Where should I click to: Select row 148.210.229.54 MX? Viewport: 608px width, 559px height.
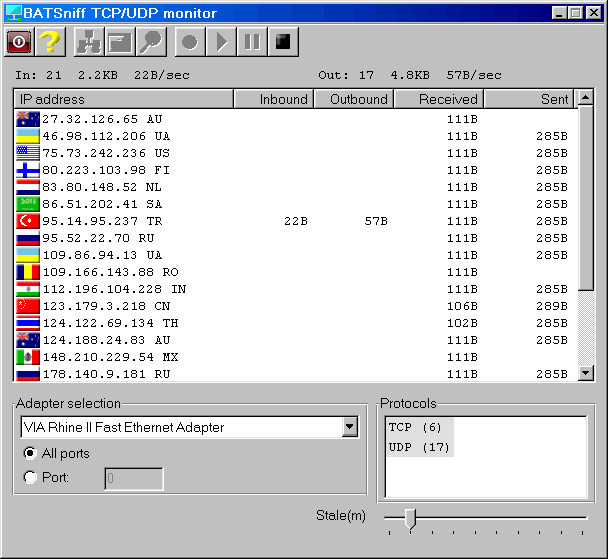pyautogui.click(x=296, y=357)
